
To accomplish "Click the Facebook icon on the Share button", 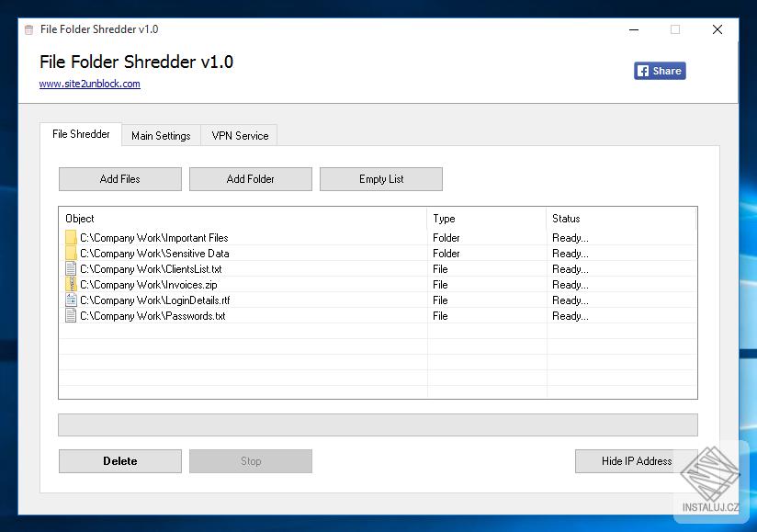I will point(641,70).
